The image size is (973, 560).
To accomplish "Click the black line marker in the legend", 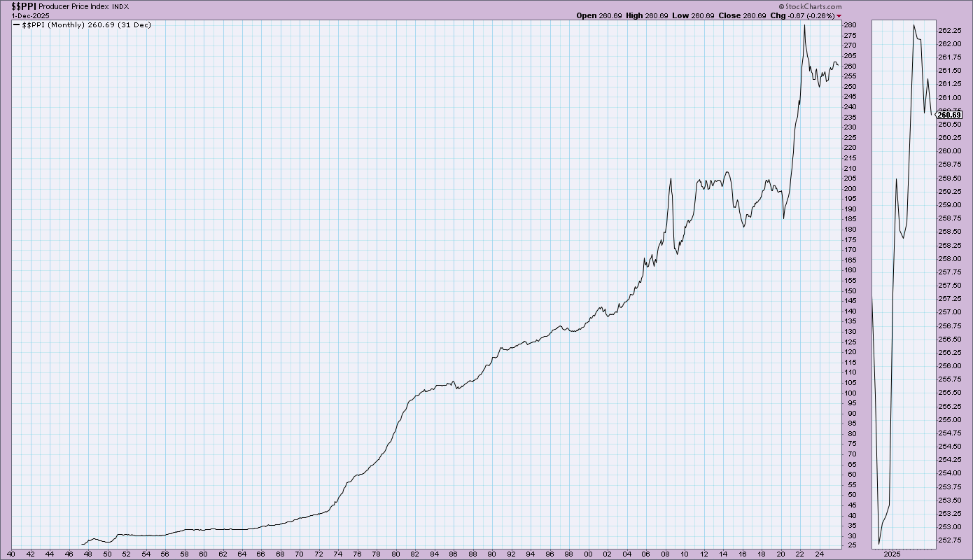I will click(17, 24).
